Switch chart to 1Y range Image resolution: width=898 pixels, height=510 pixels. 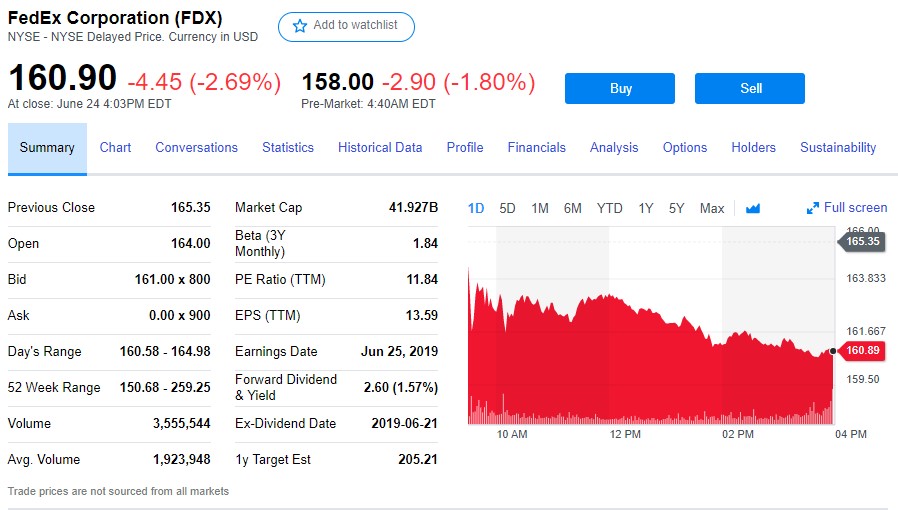click(645, 208)
